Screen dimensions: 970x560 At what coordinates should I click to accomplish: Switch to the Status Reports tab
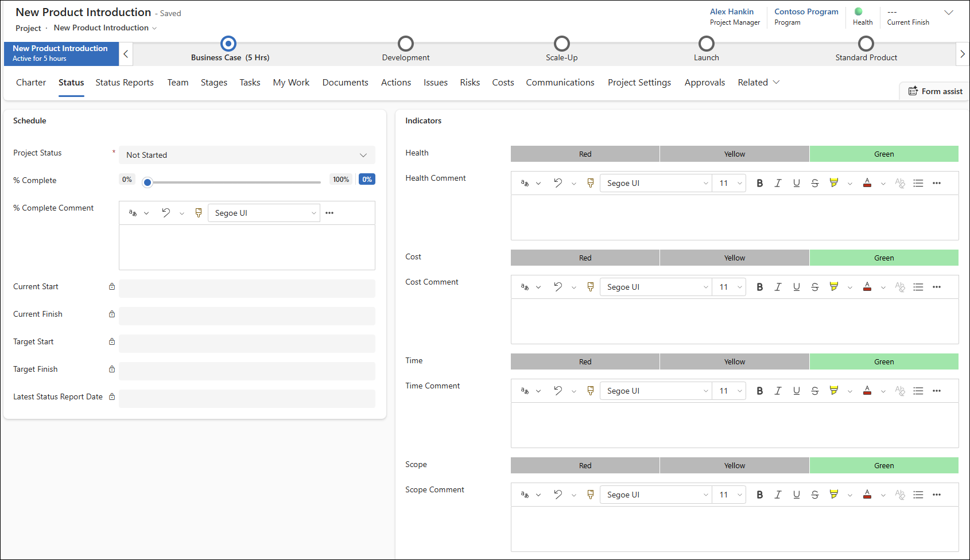click(125, 83)
